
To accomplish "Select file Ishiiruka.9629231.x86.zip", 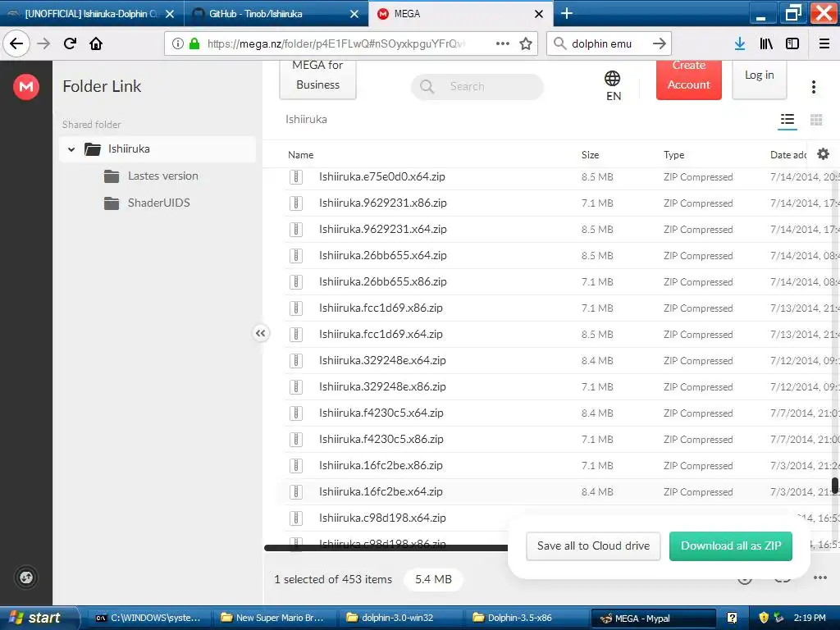I will 559,203.
